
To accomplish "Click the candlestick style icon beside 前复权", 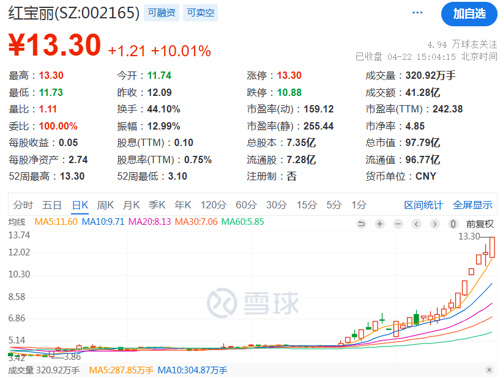I will pos(453,224).
